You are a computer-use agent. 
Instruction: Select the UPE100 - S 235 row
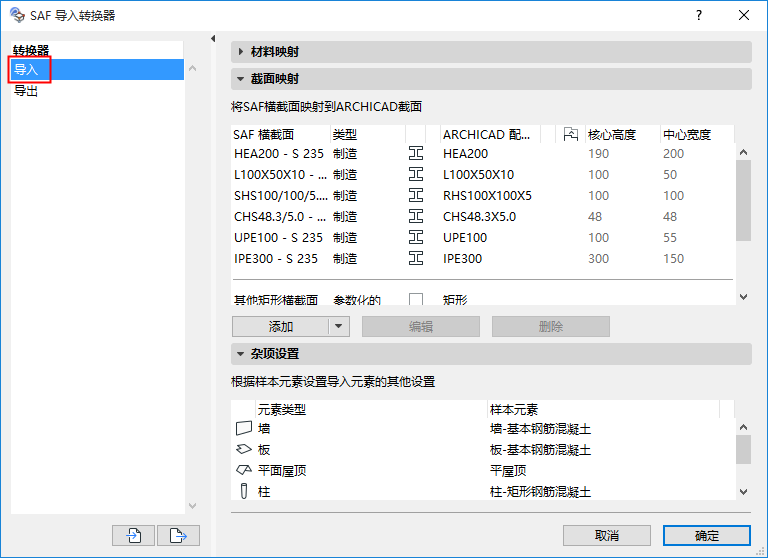pyautogui.click(x=482, y=238)
